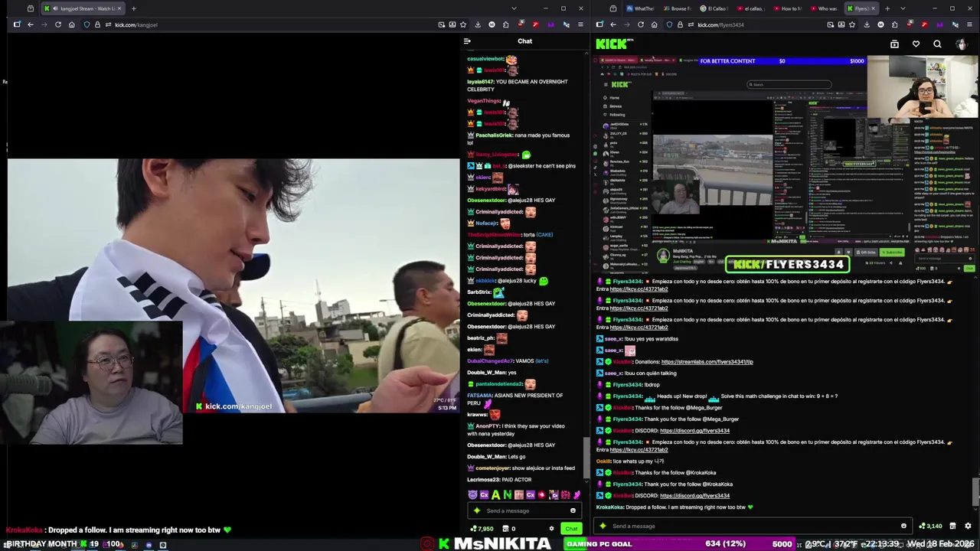Screen dimensions: 980x551
Task: Reload the kick.com/flyers3434 page
Action: pyautogui.click(x=641, y=24)
